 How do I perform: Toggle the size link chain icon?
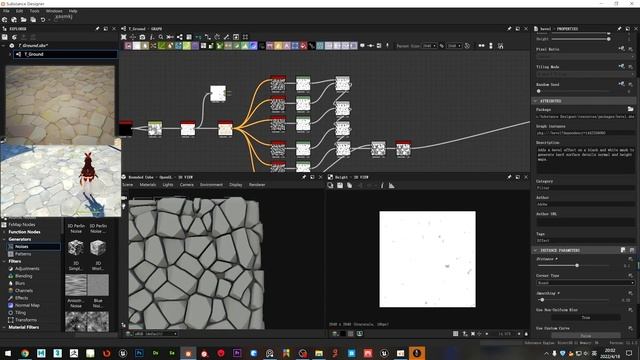pyautogui.click(x=442, y=46)
